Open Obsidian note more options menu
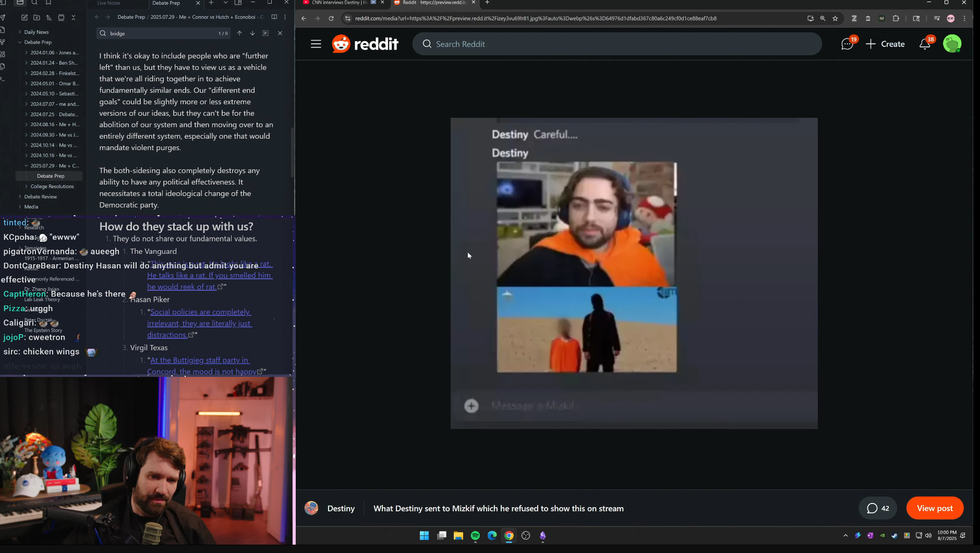The width and height of the screenshot is (980, 553). pyautogui.click(x=285, y=17)
